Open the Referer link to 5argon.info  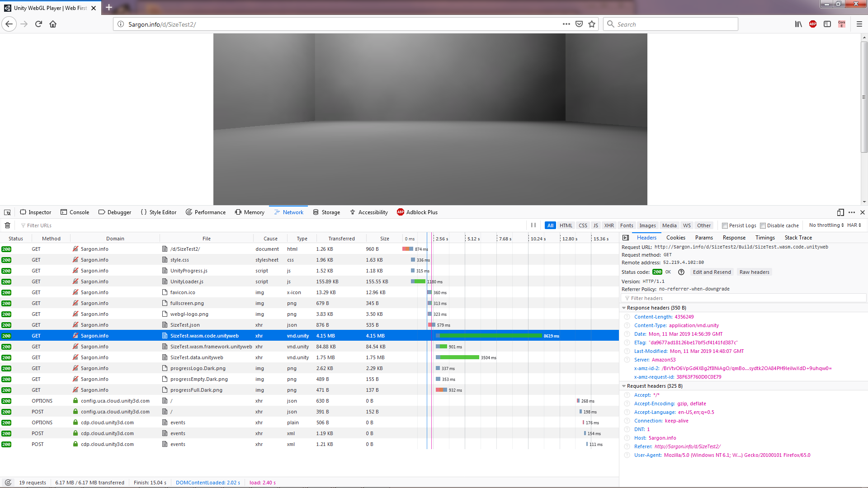(x=687, y=446)
